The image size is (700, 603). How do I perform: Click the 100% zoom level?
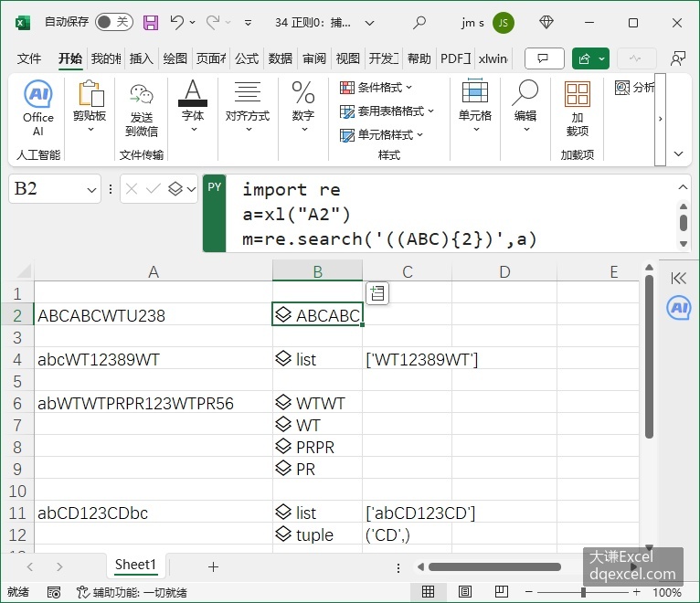tap(666, 592)
